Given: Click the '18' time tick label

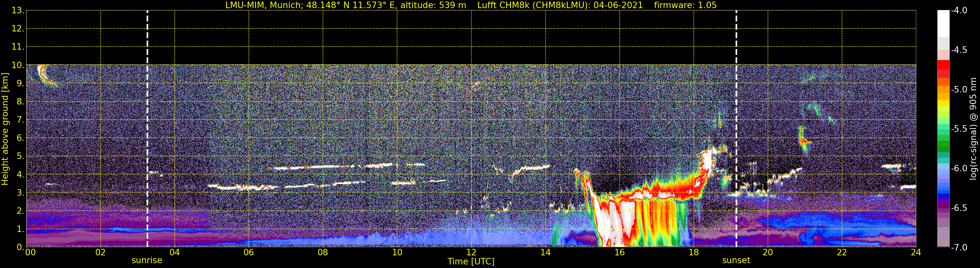Looking at the screenshot, I should [x=694, y=252].
